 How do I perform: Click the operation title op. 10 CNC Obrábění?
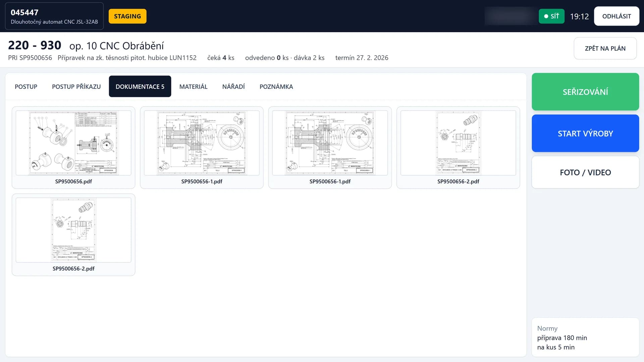(x=117, y=46)
